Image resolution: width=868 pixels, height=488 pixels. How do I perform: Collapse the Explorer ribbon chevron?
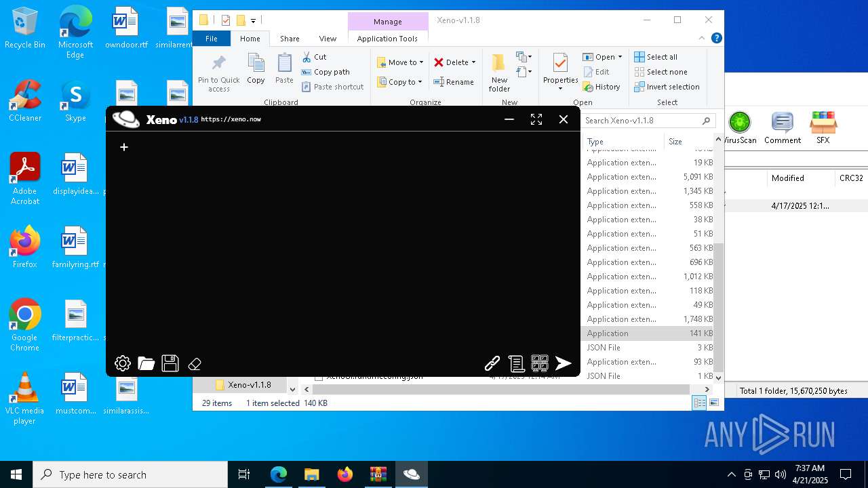[x=702, y=39]
